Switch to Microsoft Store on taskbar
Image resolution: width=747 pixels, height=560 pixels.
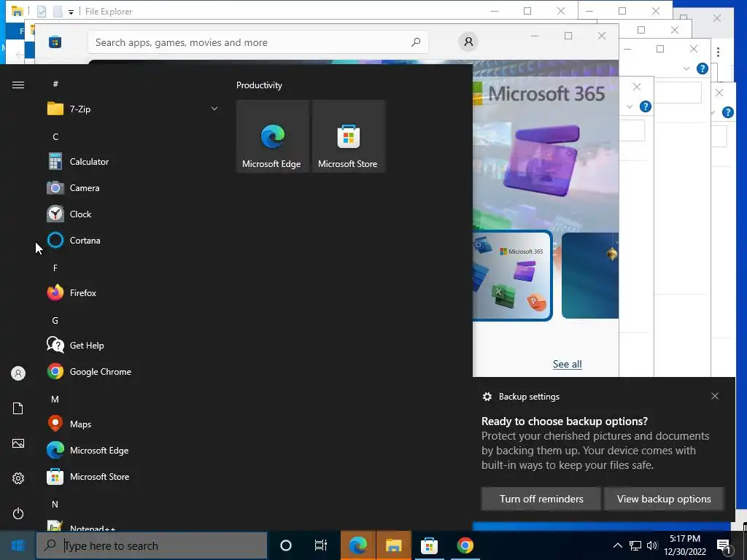429,545
